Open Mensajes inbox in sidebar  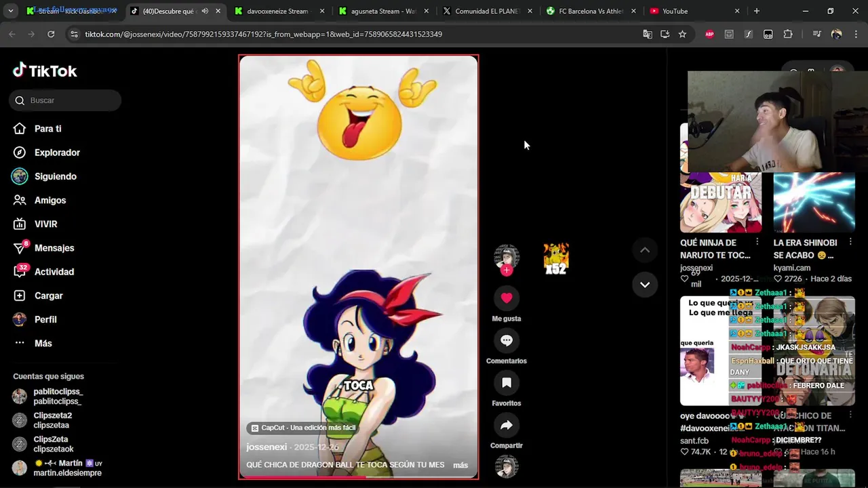54,248
